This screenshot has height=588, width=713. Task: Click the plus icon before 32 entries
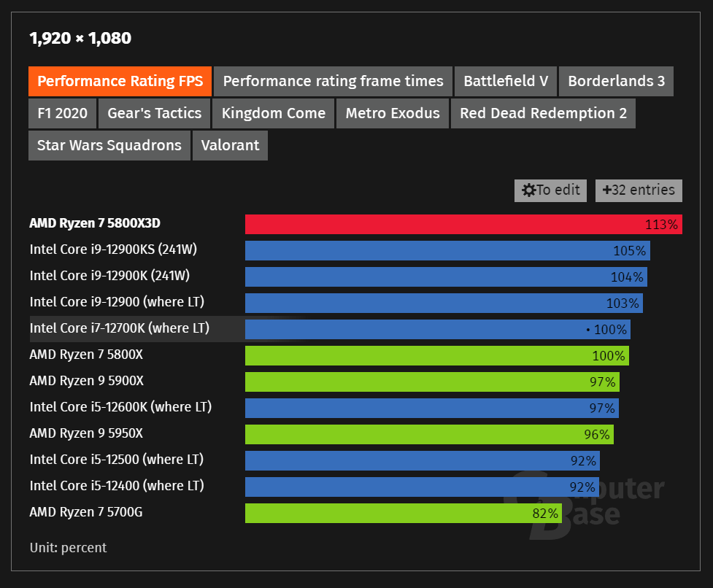click(606, 190)
